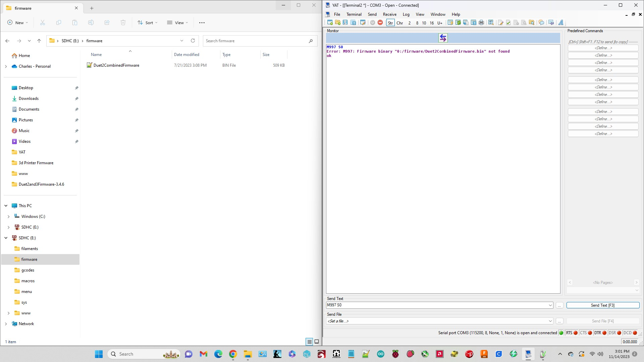Image resolution: width=644 pixels, height=362 pixels.
Task: Click New Terminal icon in YAT toolbar
Action: point(330,22)
